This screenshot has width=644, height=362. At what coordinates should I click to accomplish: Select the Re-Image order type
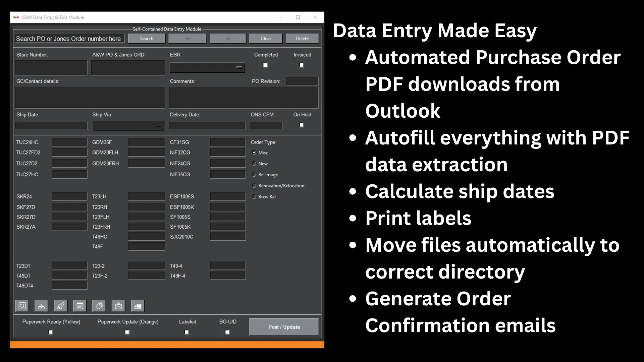click(x=254, y=175)
